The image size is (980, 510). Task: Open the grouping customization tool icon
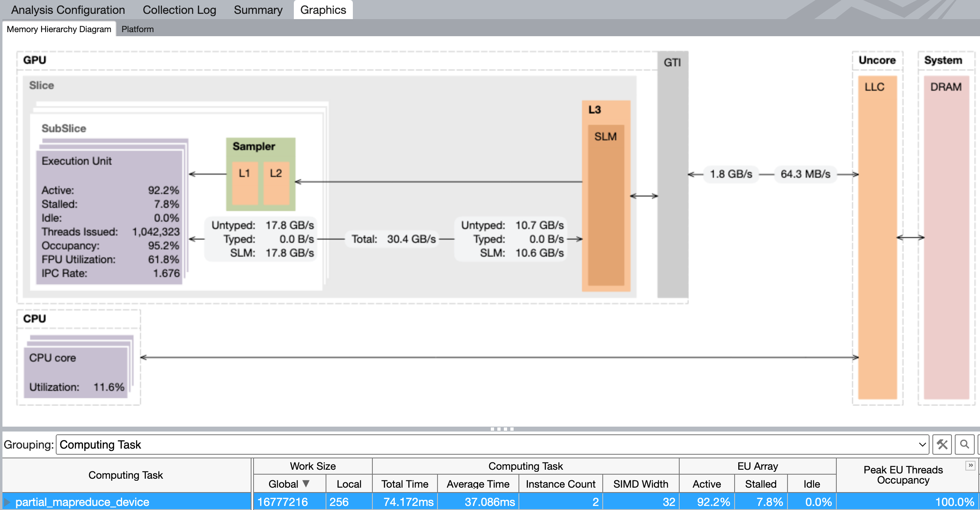tap(942, 445)
